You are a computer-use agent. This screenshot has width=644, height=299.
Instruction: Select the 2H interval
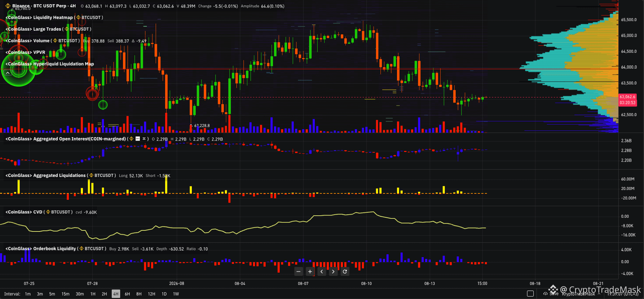(104, 294)
